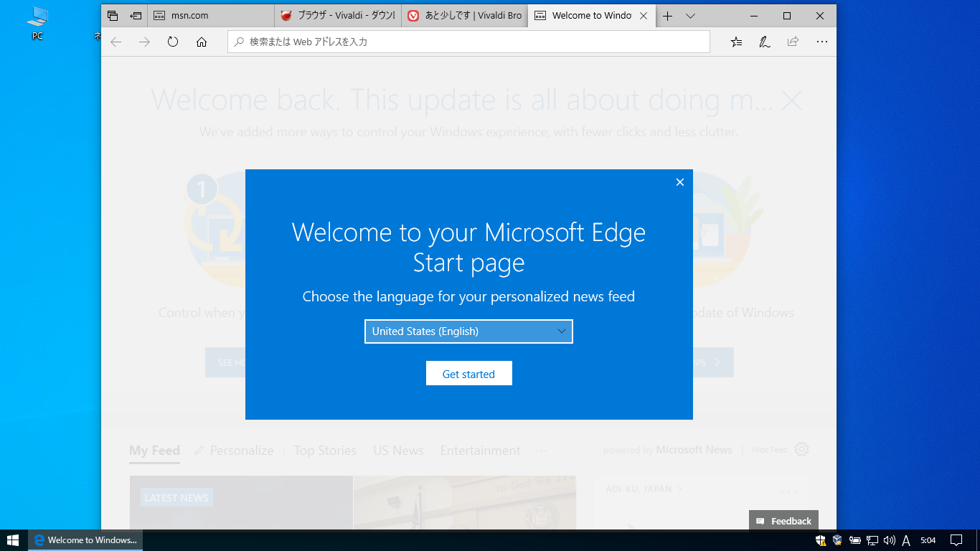Close the Edge Start page dialog
The image size is (980, 551).
[680, 182]
